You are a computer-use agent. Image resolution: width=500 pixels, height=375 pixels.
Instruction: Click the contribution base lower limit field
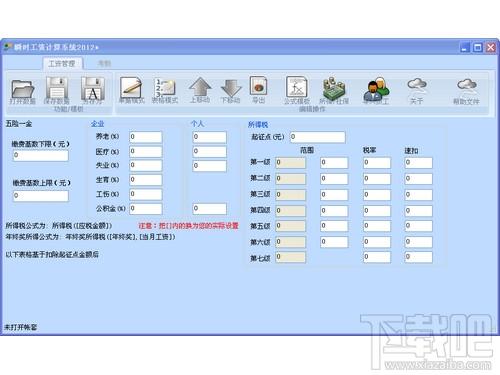click(x=41, y=155)
